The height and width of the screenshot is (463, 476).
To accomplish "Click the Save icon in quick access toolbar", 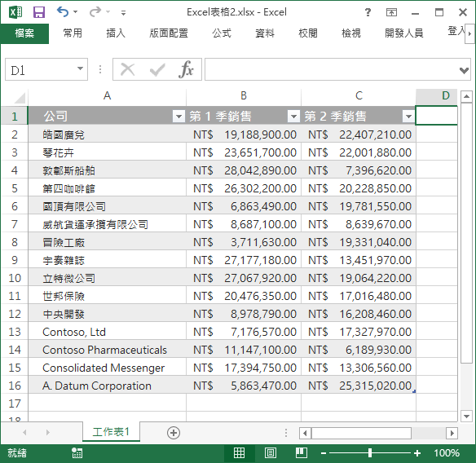I will [x=39, y=12].
